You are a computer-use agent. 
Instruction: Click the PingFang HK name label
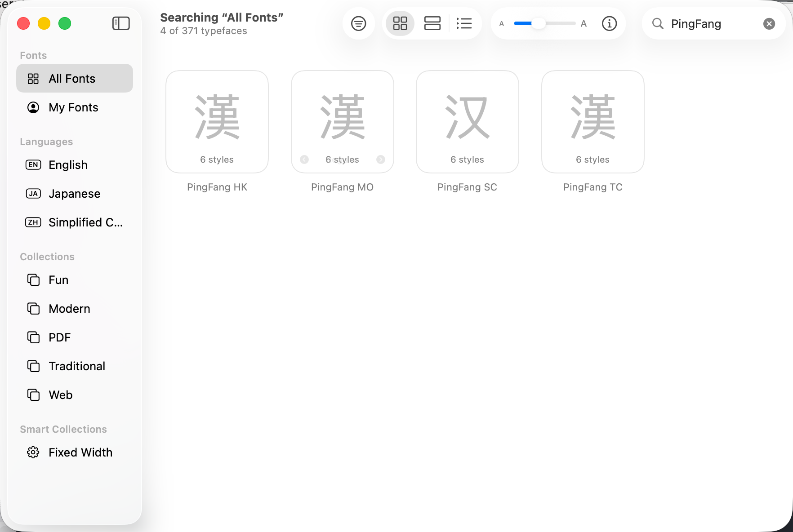pyautogui.click(x=217, y=187)
